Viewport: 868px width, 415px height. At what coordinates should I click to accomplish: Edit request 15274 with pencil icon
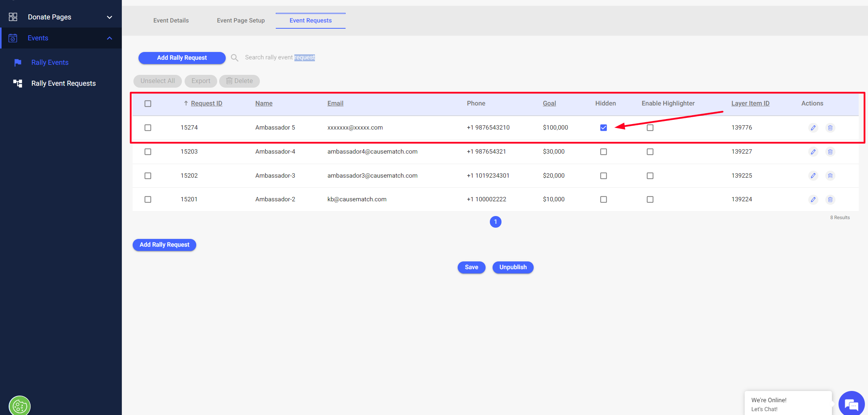coord(813,128)
